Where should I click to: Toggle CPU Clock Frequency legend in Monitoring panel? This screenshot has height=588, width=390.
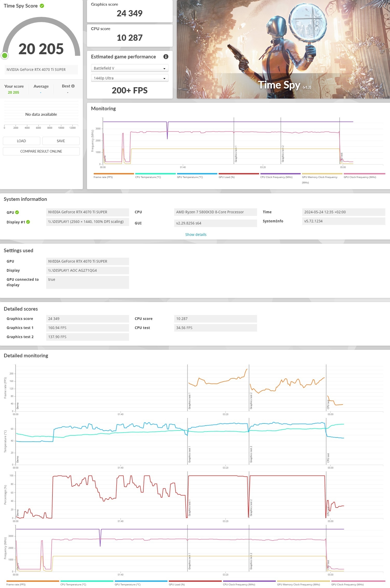click(280, 175)
